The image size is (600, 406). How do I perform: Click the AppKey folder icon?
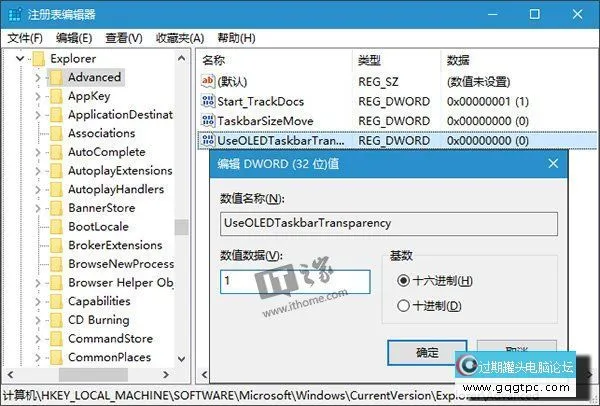pyautogui.click(x=57, y=96)
